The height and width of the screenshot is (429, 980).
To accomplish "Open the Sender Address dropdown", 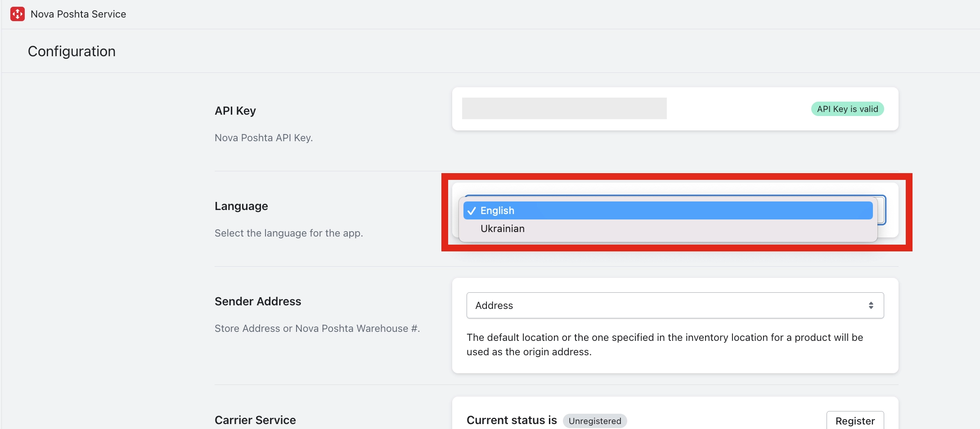I will [x=675, y=305].
